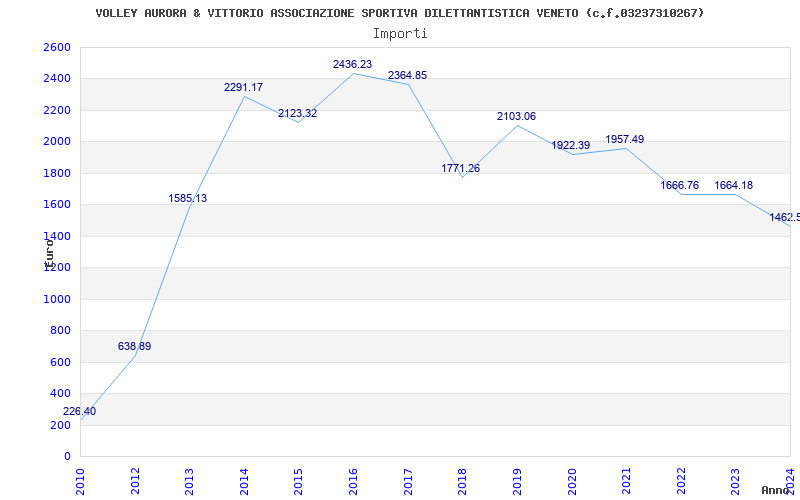Select data label 1957.49
The height and width of the screenshot is (500, 800).
click(624, 139)
